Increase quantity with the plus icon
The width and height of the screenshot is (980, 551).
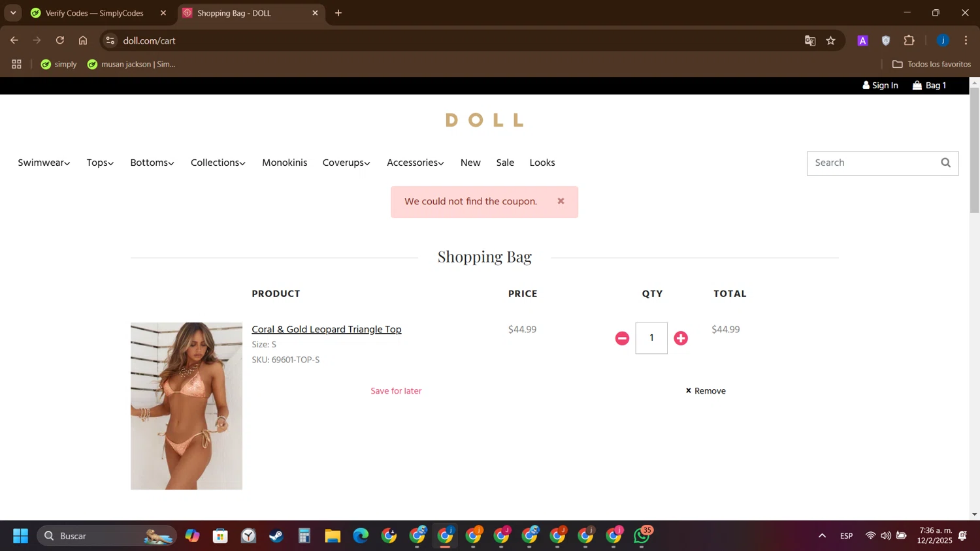coord(681,338)
